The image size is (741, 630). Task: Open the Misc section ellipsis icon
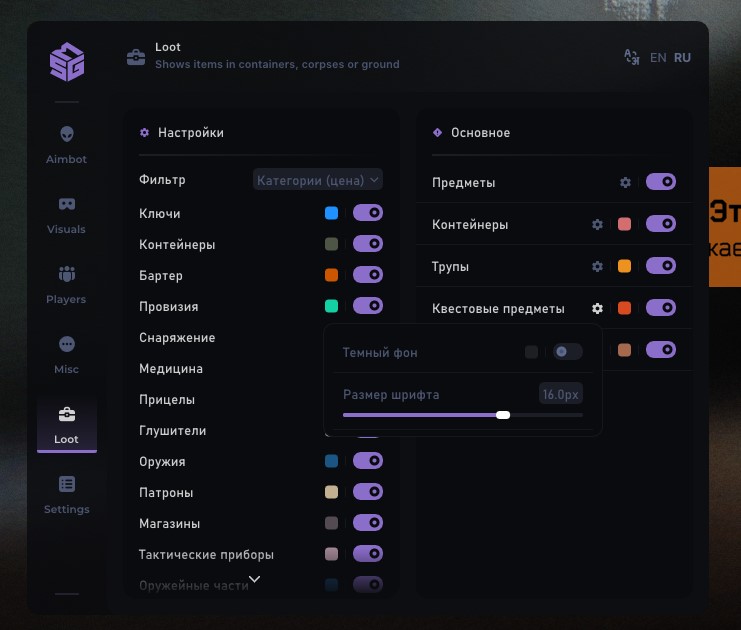pos(67,344)
